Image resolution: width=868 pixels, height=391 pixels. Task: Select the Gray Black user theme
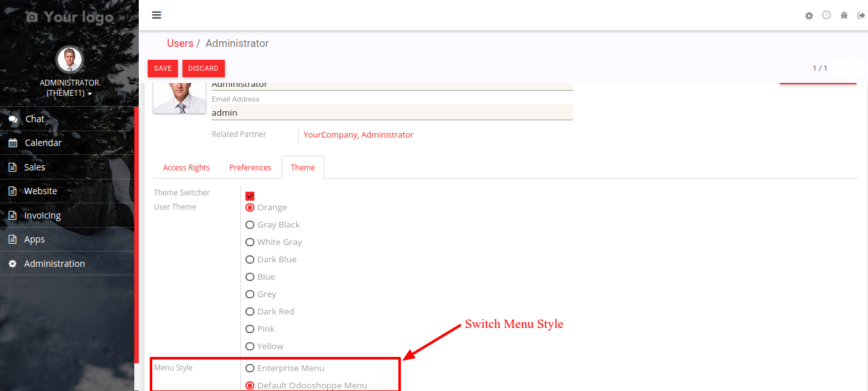point(250,224)
